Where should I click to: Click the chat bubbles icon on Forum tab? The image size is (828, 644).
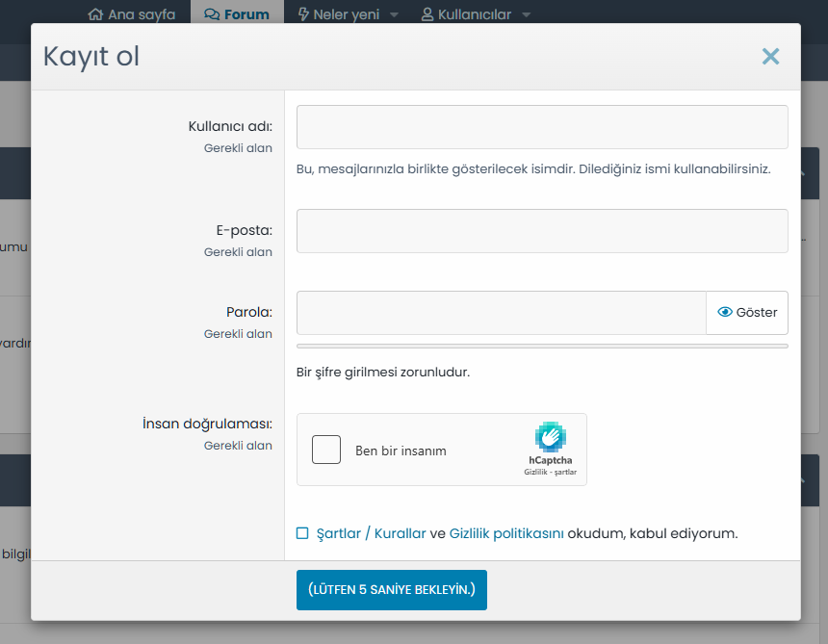coord(211,14)
